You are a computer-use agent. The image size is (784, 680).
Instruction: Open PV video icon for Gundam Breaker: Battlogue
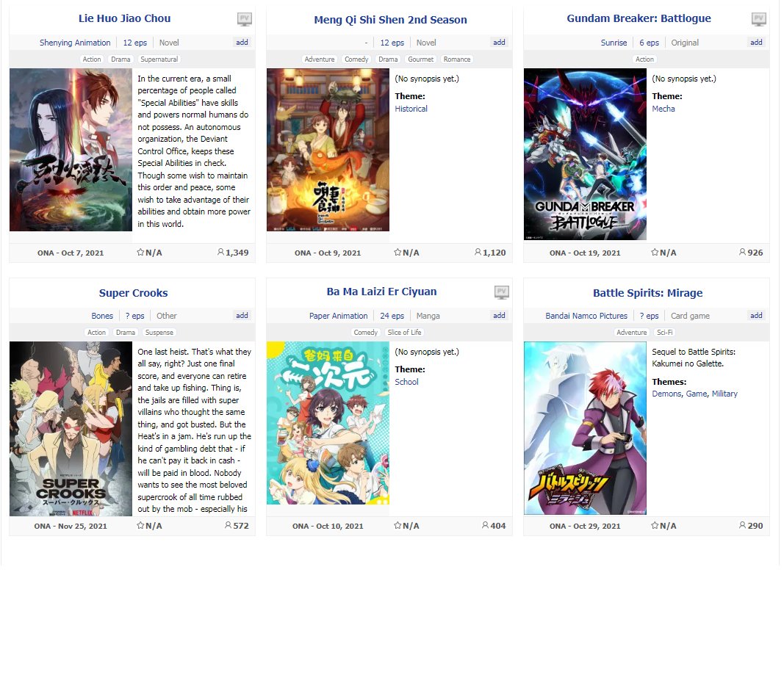click(x=758, y=20)
